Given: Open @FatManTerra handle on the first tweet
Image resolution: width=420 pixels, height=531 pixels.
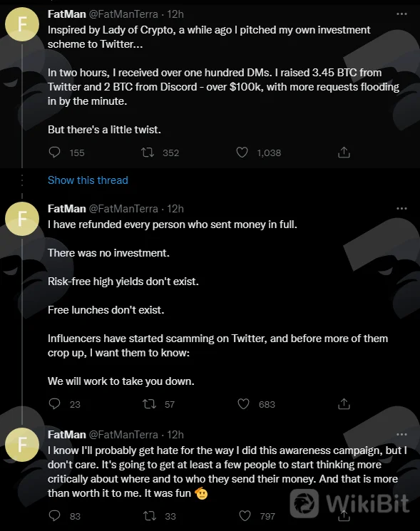Looking at the screenshot, I should click(123, 14).
